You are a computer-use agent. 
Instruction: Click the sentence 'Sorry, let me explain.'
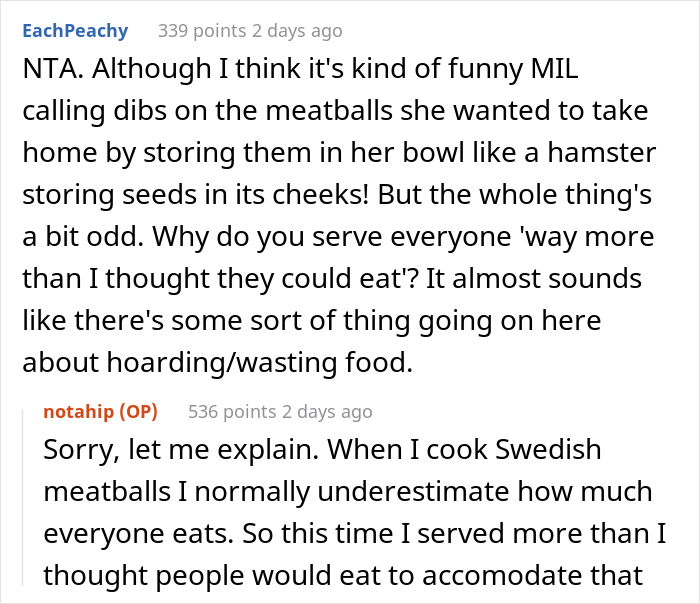pos(170,449)
